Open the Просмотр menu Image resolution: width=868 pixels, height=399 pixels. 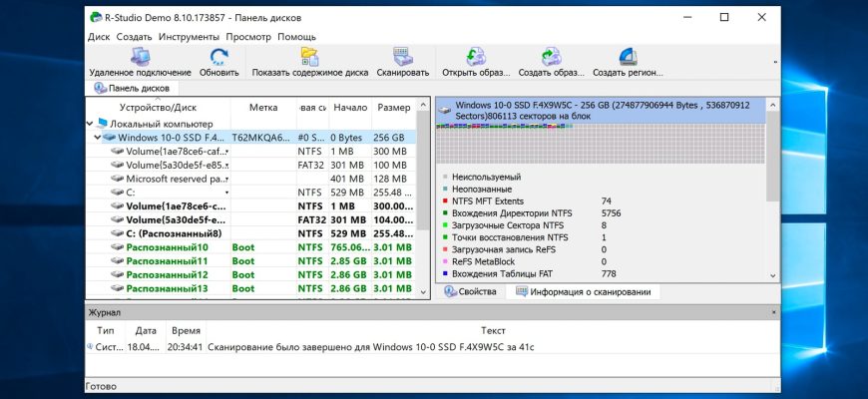pos(248,37)
